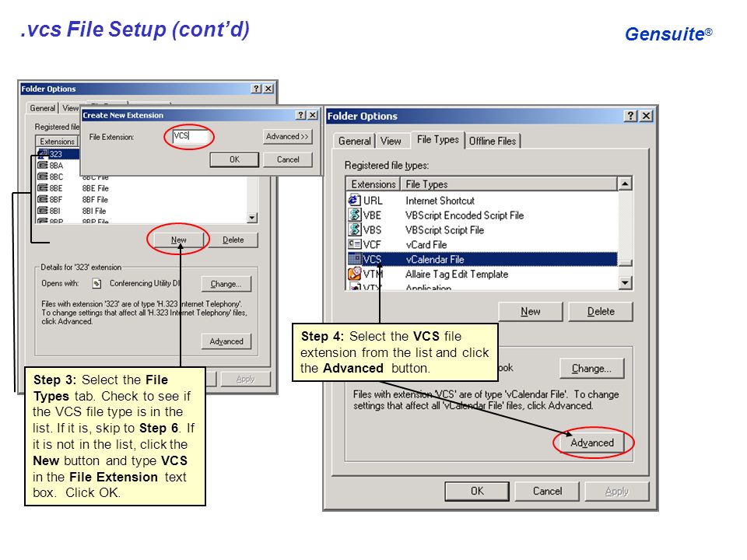This screenshot has width=747, height=560.
Task: Click the Conferencing Utility icon beside Opens with
Action: point(96,284)
